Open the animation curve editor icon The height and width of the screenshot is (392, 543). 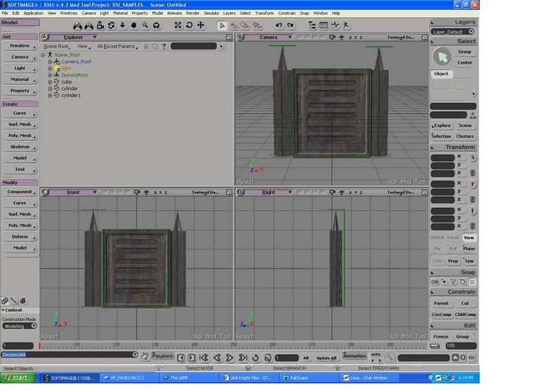point(335,25)
